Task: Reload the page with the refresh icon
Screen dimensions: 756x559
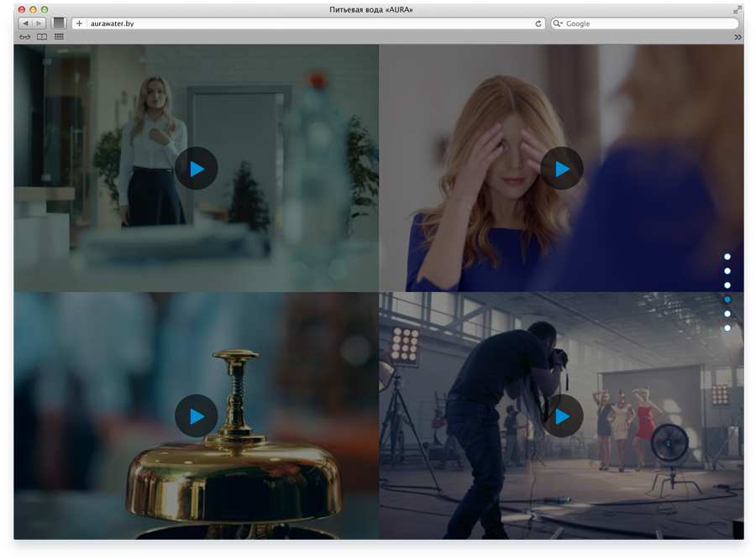Action: pyautogui.click(x=538, y=24)
